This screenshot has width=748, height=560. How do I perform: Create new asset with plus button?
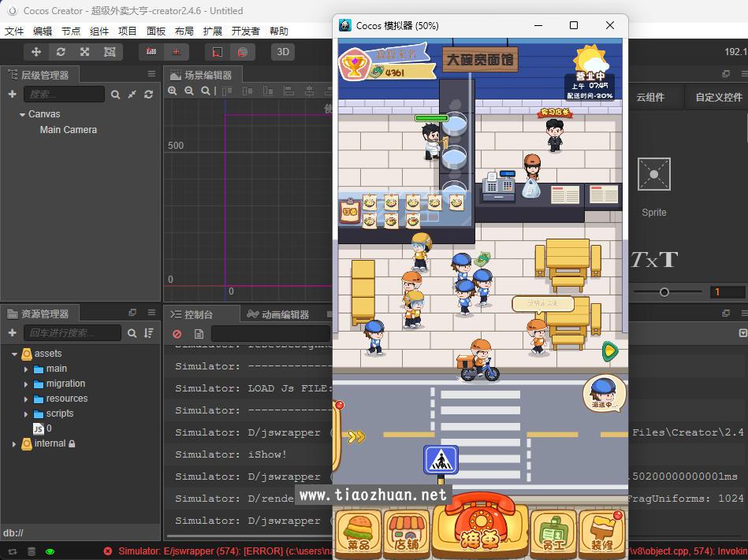(13, 332)
